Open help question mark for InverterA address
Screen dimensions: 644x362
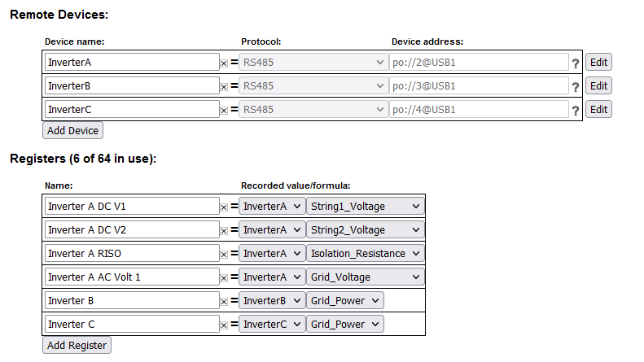pos(576,63)
